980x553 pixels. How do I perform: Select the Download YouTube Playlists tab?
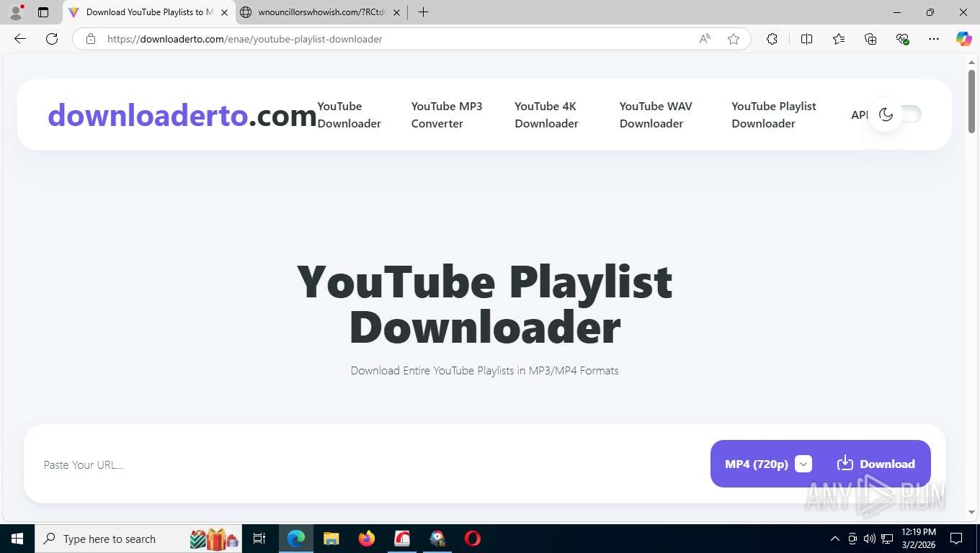click(148, 12)
